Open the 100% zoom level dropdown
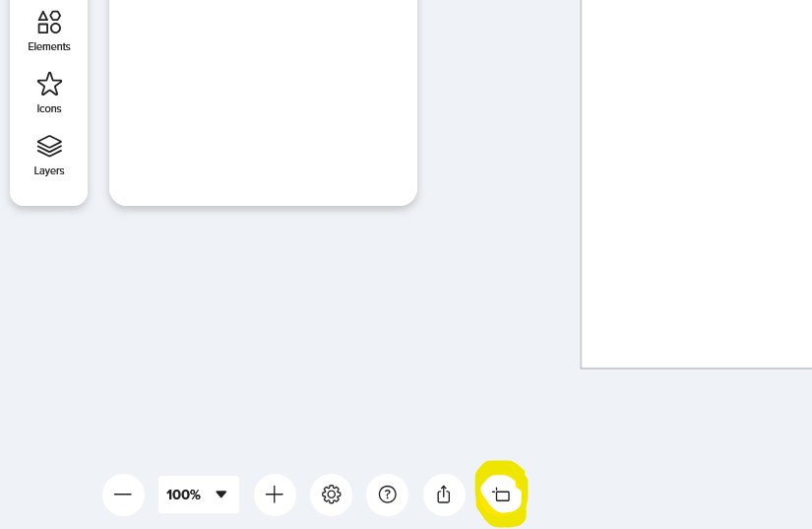 pyautogui.click(x=199, y=495)
